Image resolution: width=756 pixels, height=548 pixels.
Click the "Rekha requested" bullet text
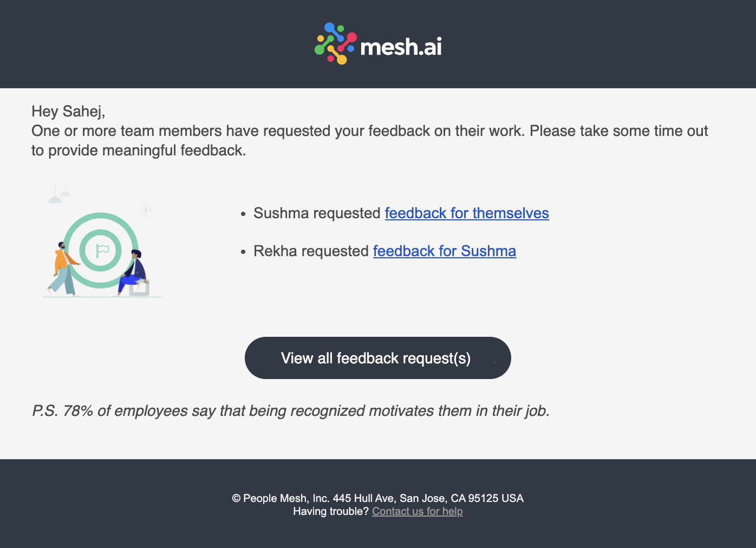[x=311, y=251]
